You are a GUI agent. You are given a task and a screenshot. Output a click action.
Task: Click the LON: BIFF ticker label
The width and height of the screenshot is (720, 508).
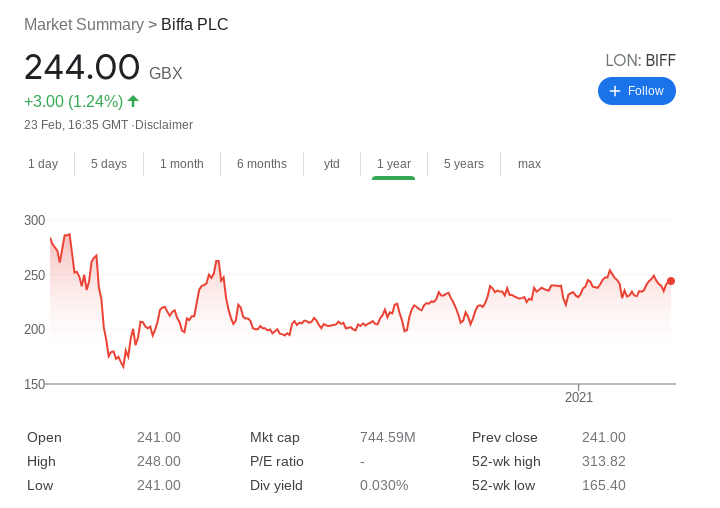(641, 60)
